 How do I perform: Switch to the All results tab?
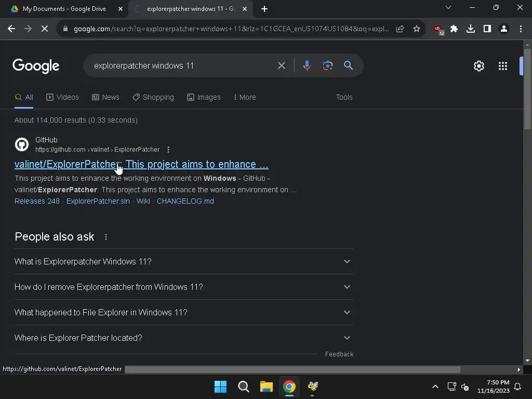(24, 97)
